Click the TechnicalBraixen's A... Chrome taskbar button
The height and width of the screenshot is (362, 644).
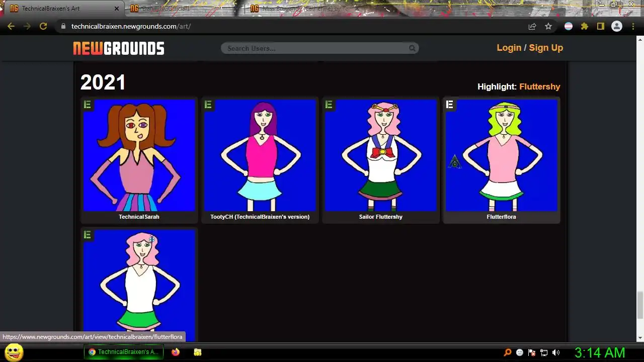[124, 352]
